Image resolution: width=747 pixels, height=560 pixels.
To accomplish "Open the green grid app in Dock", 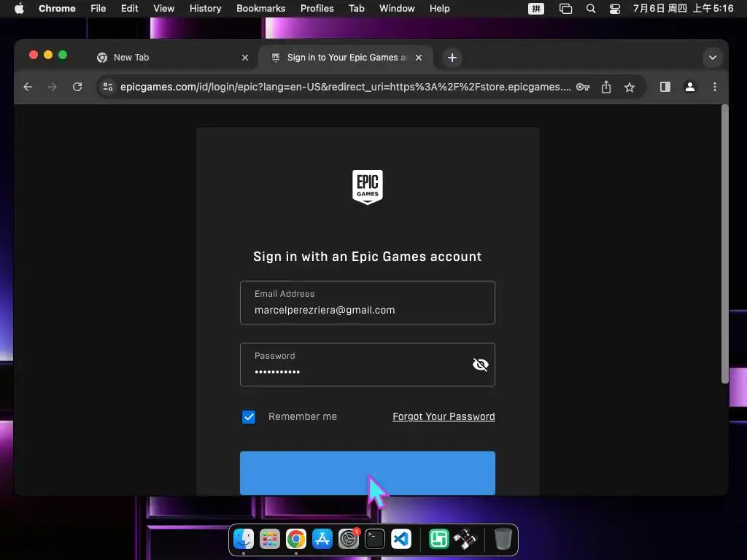I will (438, 539).
